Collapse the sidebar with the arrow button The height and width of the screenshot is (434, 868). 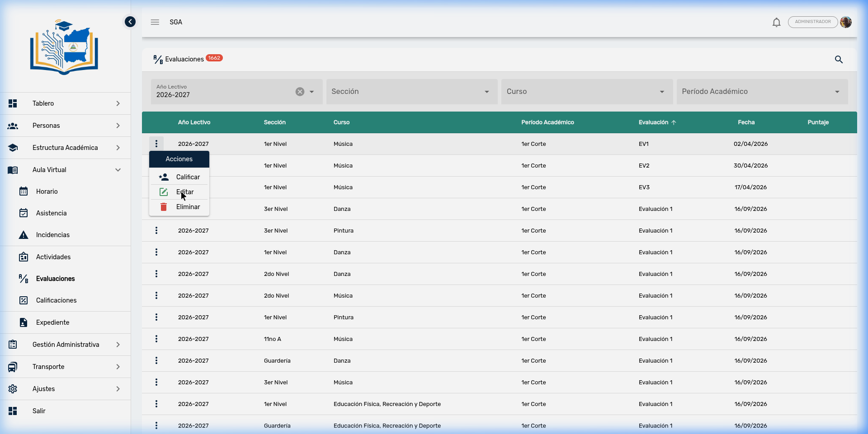point(130,22)
